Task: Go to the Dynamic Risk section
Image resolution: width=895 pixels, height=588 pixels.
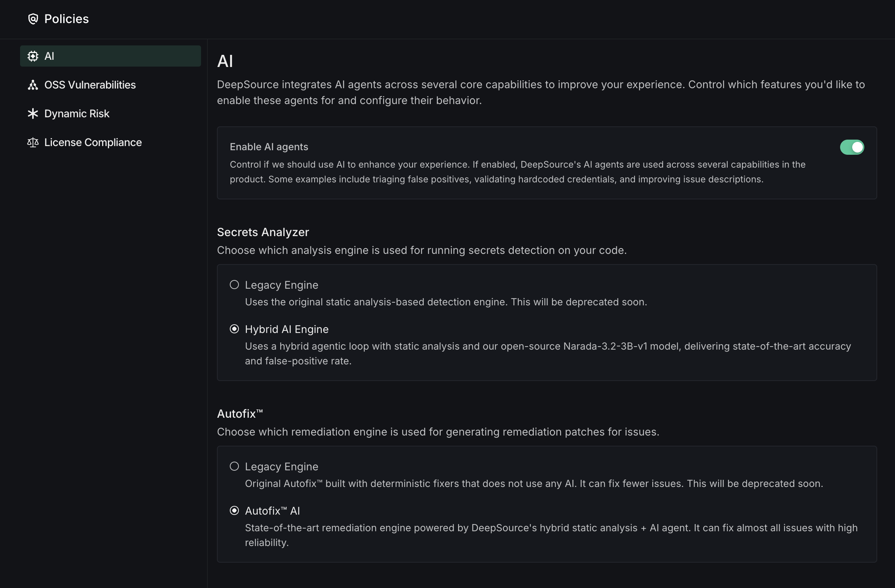Action: [x=77, y=114]
